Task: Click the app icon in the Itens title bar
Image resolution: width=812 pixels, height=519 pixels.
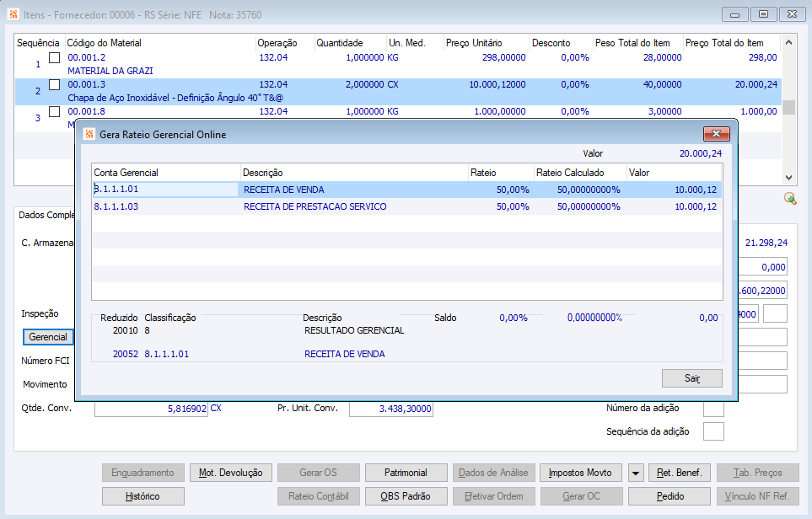Action: coord(13,14)
